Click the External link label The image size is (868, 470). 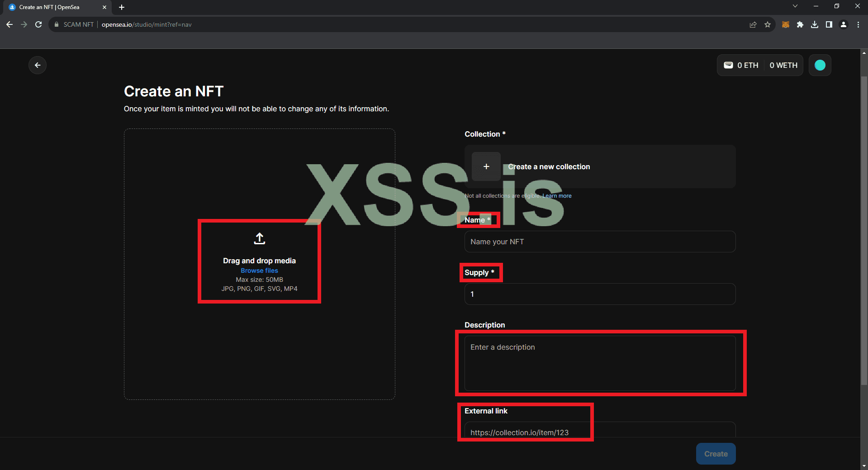click(x=486, y=411)
